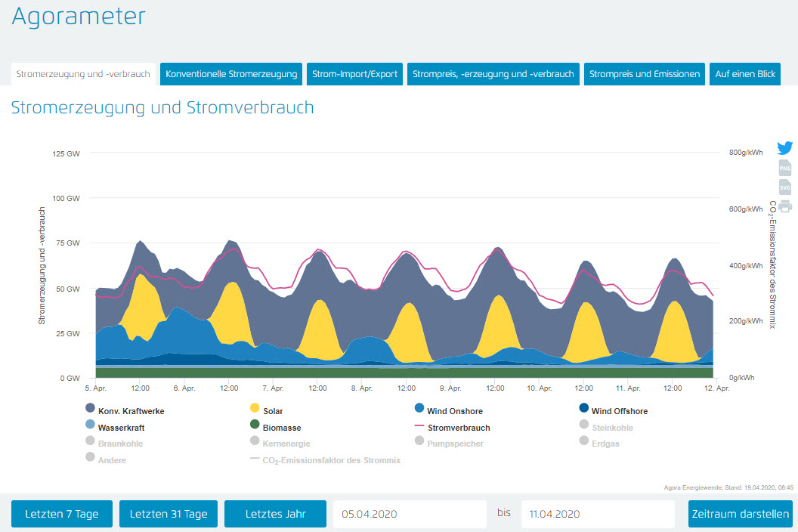This screenshot has height=532, width=798.
Task: Share the chart via Twitter icon
Action: tap(785, 148)
